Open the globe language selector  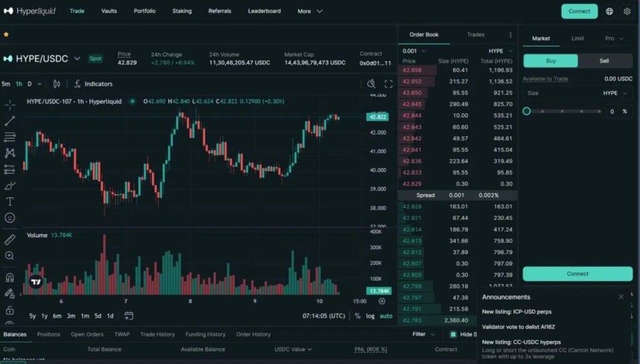pos(609,11)
